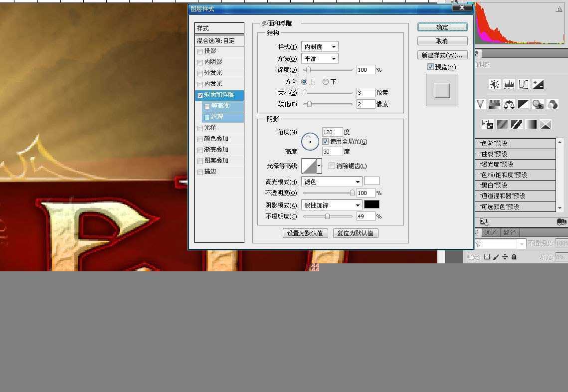Uncheck the 斜面和浮雕 bevel checkbox
The height and width of the screenshot is (392, 568).
pos(200,95)
